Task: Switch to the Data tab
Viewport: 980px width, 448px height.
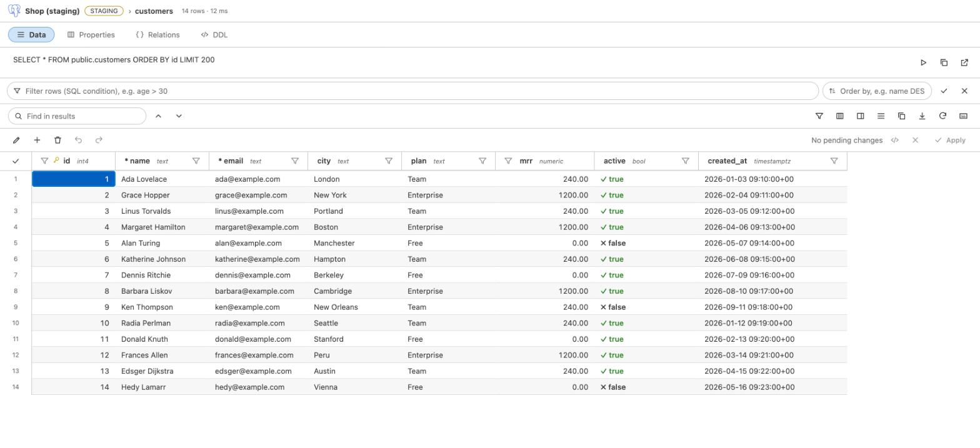Action: (x=31, y=35)
